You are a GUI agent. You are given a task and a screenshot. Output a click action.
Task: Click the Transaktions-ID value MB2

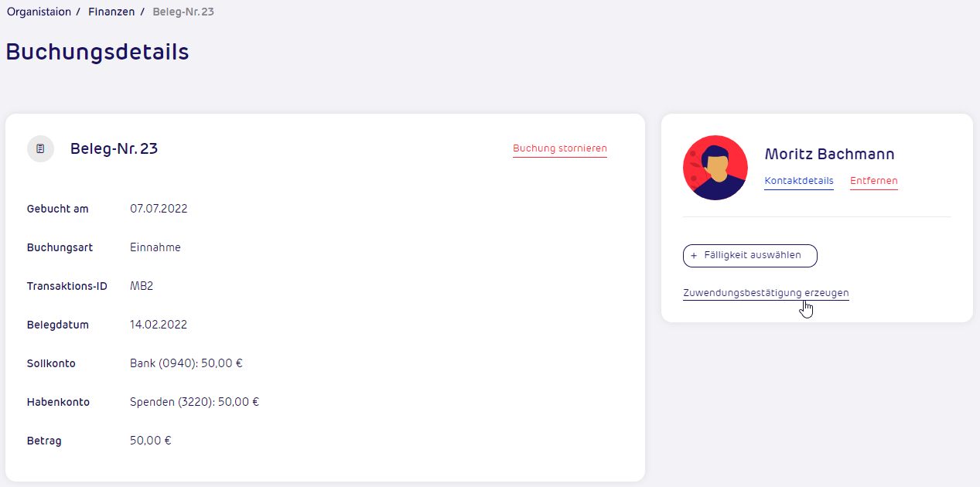click(x=142, y=286)
